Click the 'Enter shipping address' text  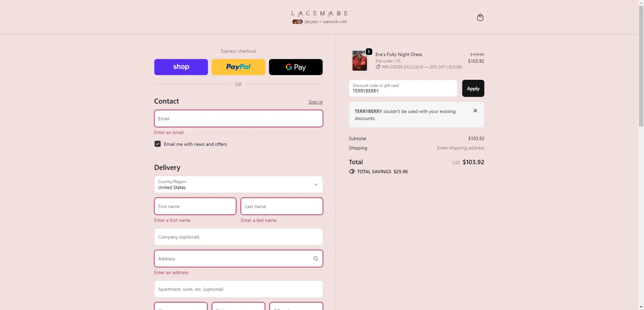[x=461, y=148]
